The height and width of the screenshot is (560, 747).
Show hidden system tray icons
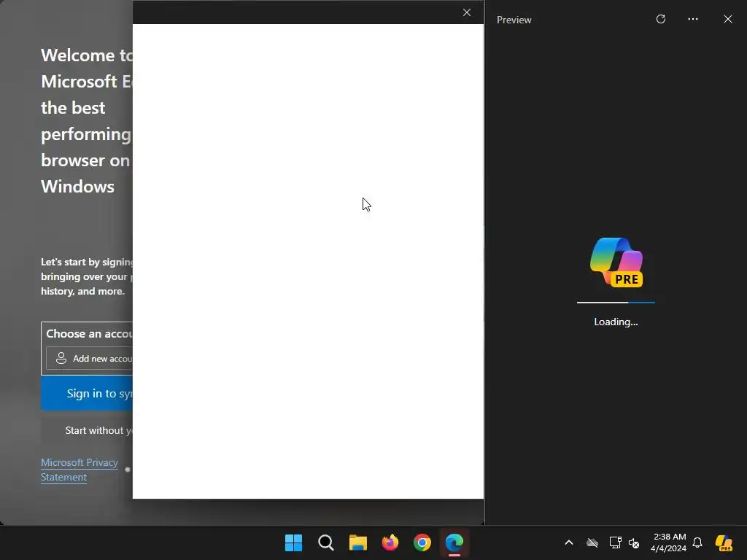pos(569,542)
